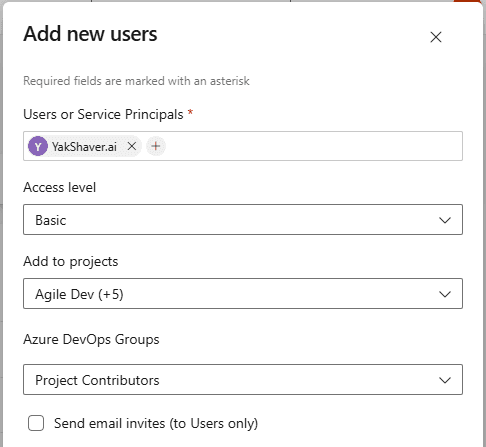Click the Access level field label

(60, 187)
